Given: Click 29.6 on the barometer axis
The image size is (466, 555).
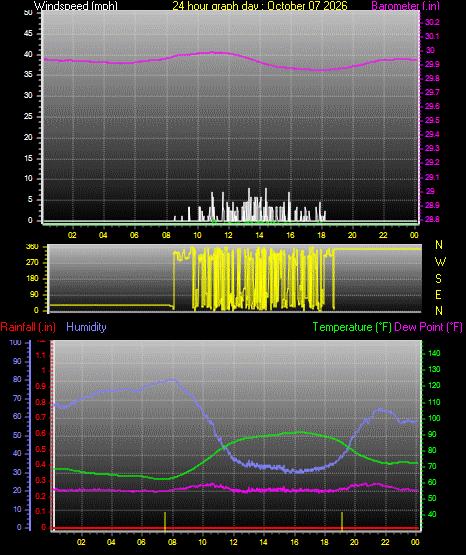Looking at the screenshot, I should coord(432,107).
